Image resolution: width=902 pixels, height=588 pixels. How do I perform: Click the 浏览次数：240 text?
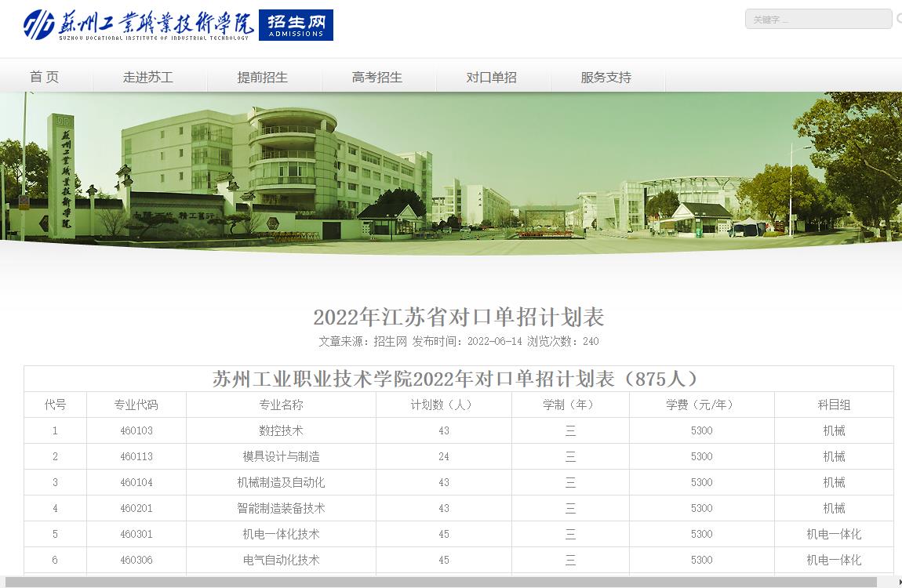pos(563,341)
